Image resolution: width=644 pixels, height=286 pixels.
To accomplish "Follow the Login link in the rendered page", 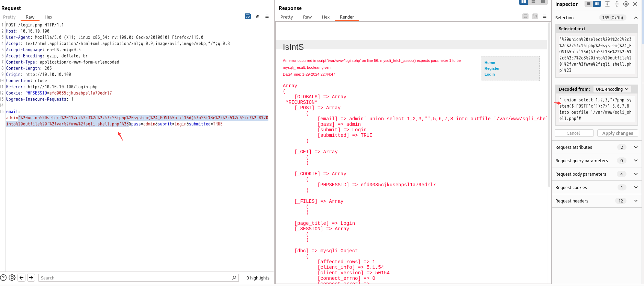I will (490, 74).
